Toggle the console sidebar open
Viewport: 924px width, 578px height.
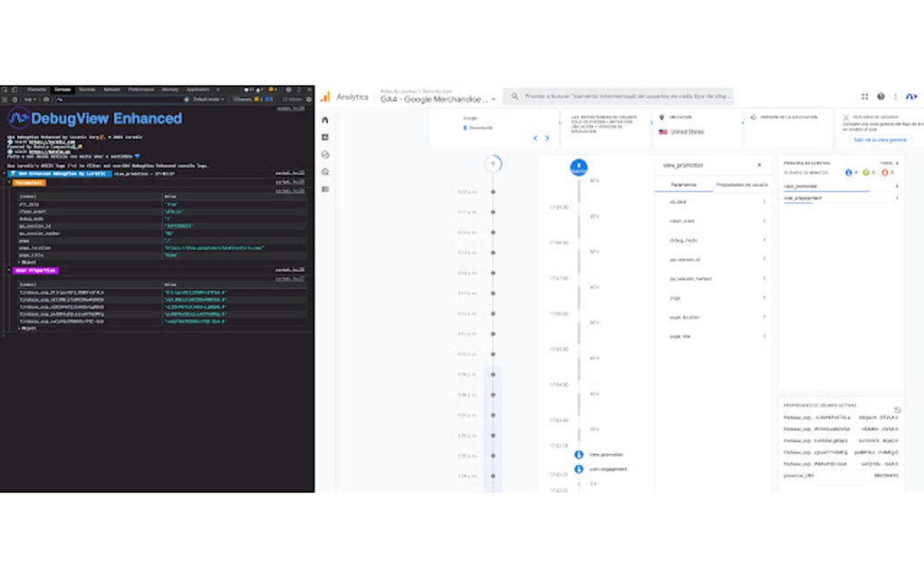(5, 100)
